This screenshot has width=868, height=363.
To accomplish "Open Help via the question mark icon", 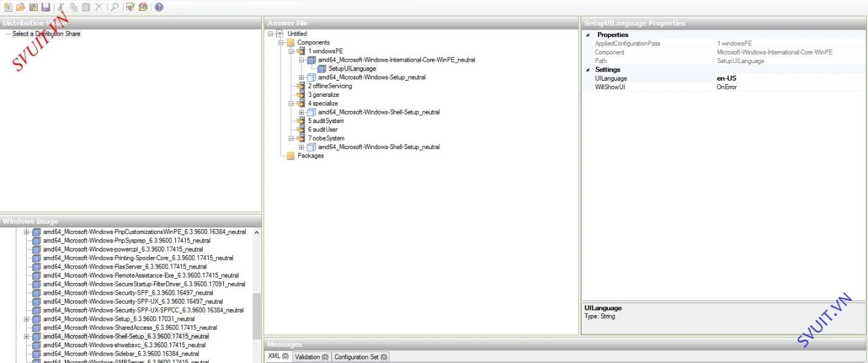I will [158, 7].
